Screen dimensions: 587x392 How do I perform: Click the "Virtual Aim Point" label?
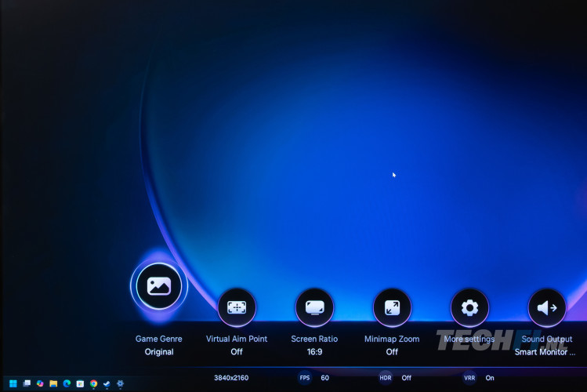[x=237, y=339]
